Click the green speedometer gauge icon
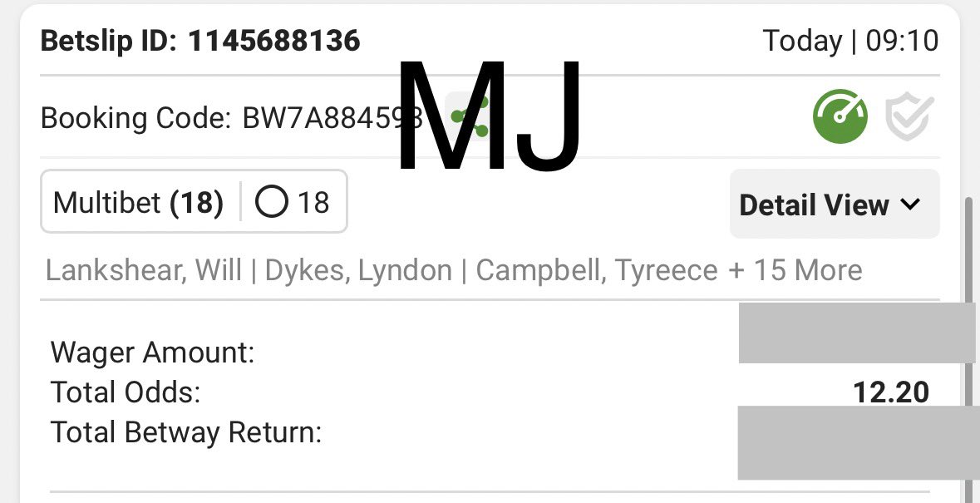The image size is (980, 503). tap(840, 116)
